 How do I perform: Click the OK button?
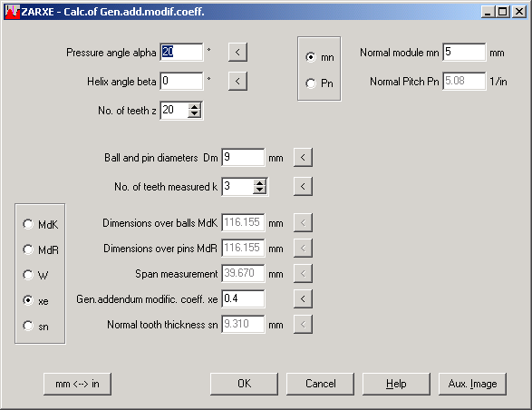coord(244,384)
